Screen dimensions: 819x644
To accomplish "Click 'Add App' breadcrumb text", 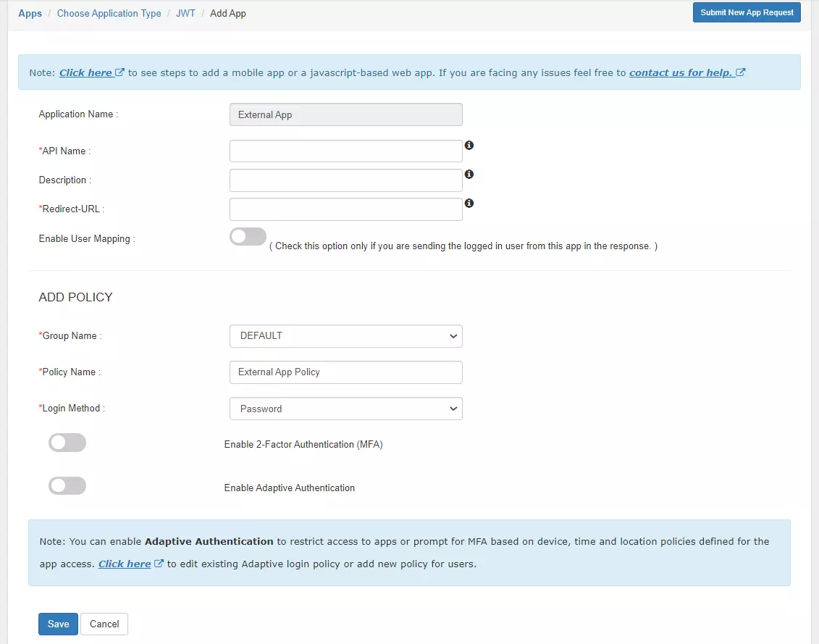I will [x=227, y=14].
